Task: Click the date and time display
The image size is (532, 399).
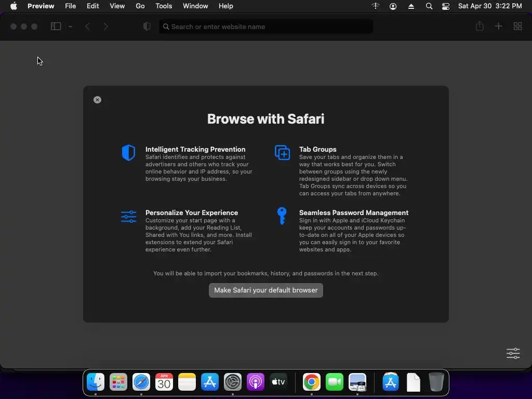Action: pos(490,6)
